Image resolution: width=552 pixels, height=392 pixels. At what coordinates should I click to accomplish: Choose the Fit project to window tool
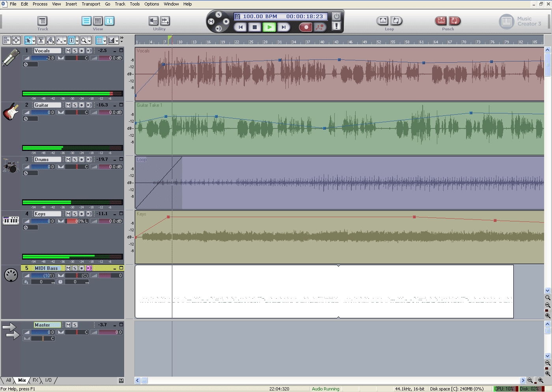(x=16, y=40)
